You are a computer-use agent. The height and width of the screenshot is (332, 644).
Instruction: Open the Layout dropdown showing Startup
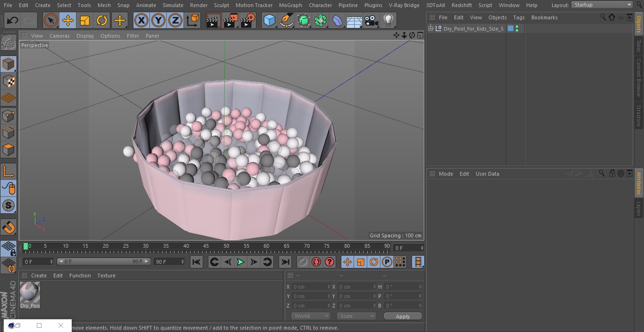pos(603,5)
